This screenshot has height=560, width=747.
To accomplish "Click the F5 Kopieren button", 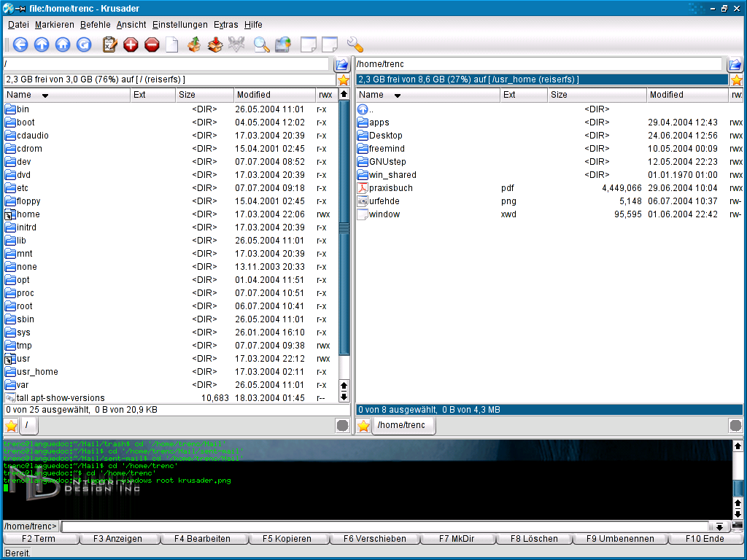I will coord(288,539).
